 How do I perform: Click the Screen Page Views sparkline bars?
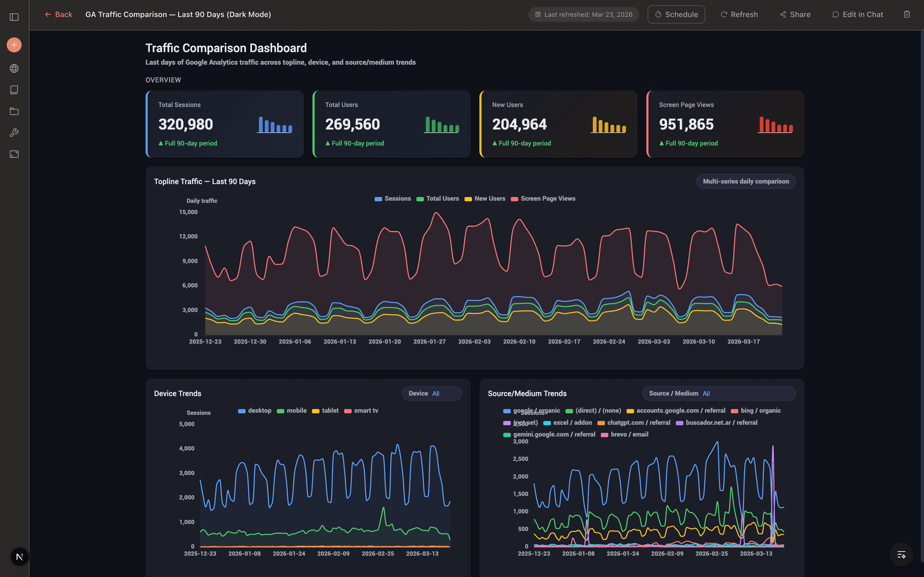pos(776,125)
